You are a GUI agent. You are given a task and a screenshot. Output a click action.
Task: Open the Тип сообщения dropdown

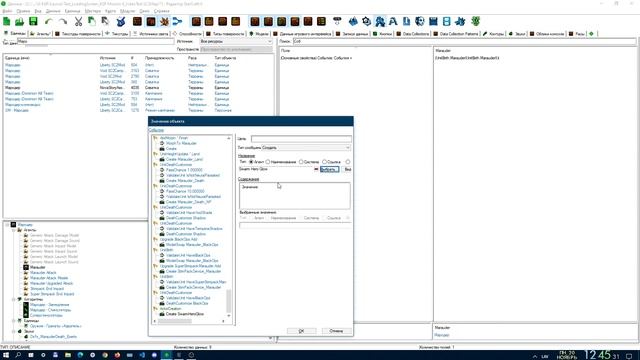point(306,148)
